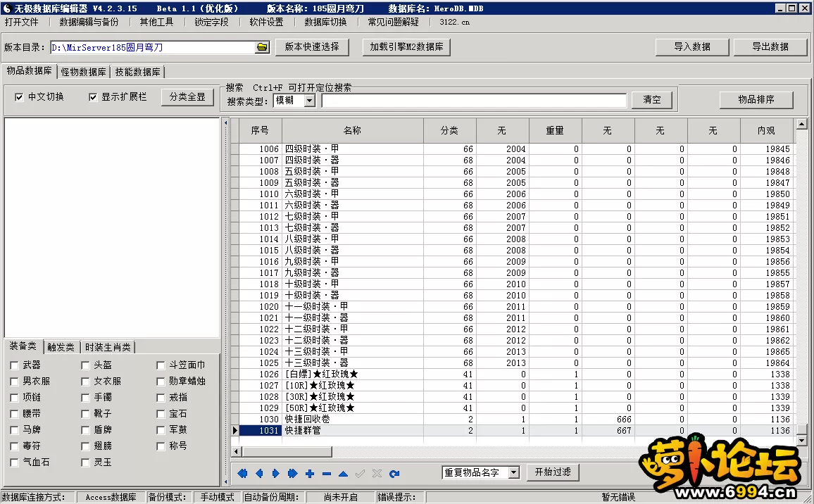Go to next record in navigator

pos(276,473)
